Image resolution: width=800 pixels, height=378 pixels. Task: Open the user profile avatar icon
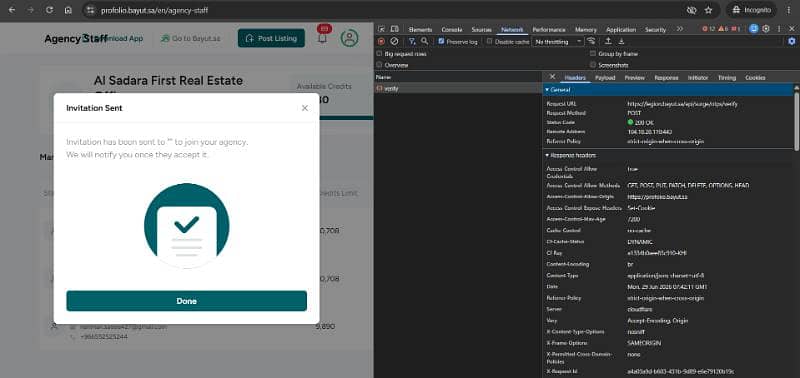point(349,38)
